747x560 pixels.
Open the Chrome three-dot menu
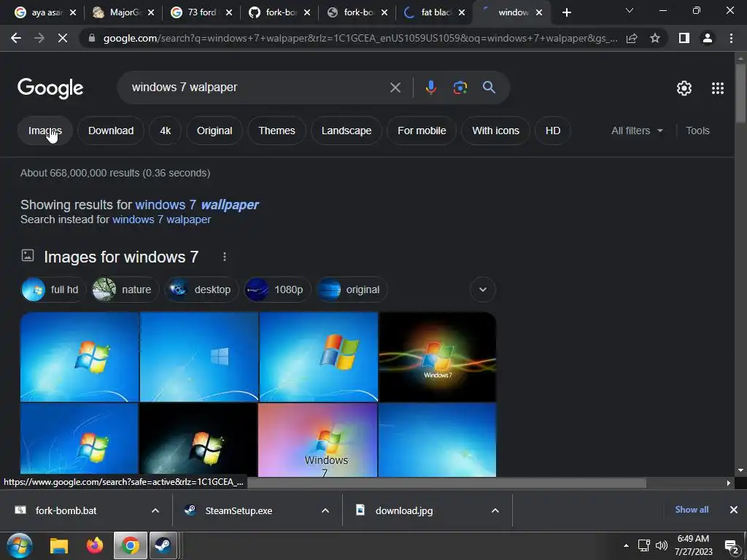[x=731, y=38]
